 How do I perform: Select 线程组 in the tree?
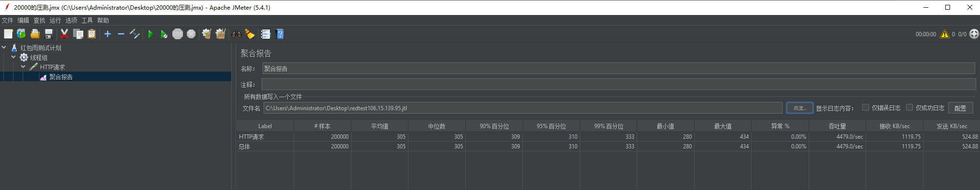click(39, 58)
